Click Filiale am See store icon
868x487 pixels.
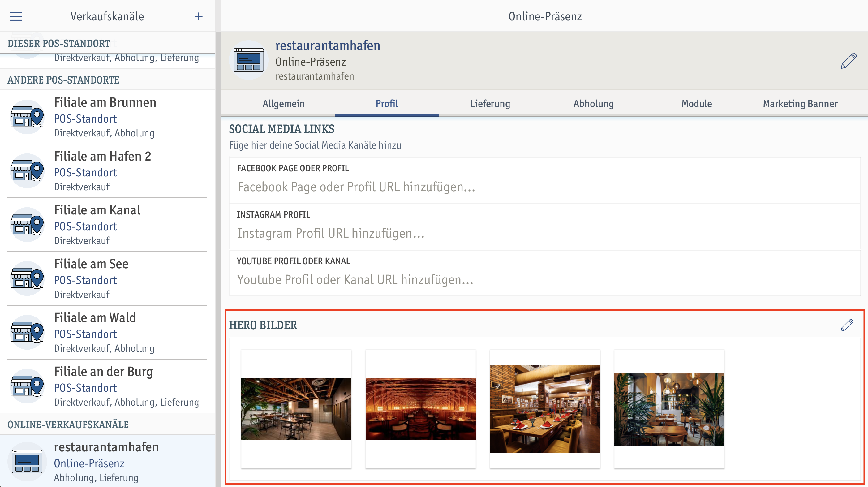[27, 279]
